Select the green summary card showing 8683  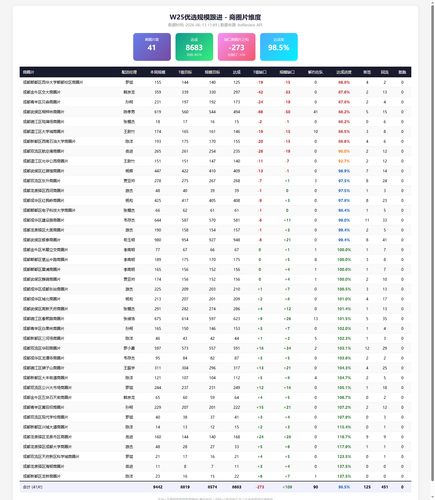[x=194, y=47]
